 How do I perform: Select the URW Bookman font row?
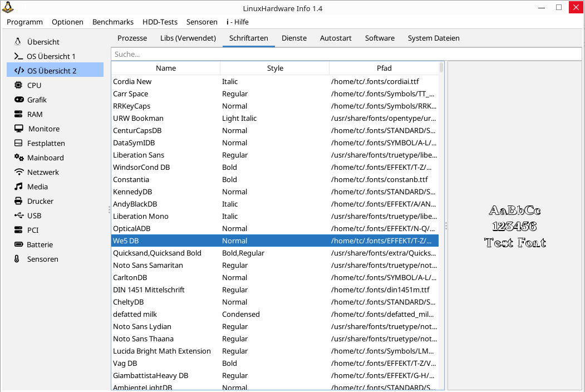(275, 119)
